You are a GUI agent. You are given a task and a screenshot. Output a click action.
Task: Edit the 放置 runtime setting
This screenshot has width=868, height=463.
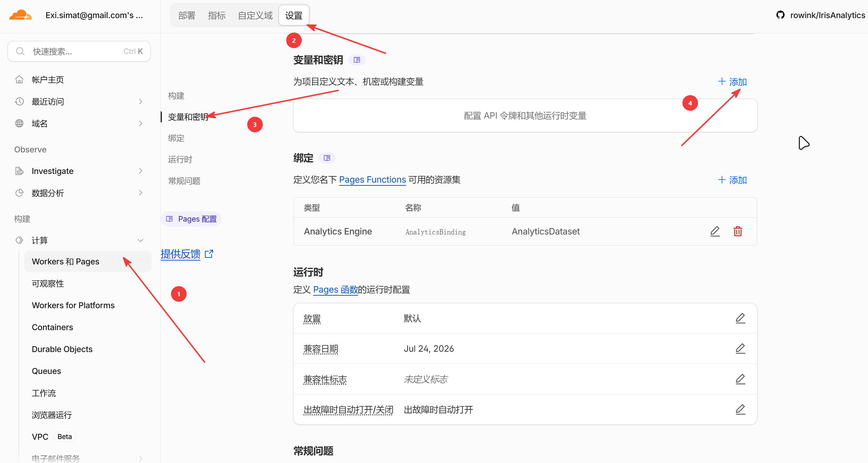coord(740,318)
